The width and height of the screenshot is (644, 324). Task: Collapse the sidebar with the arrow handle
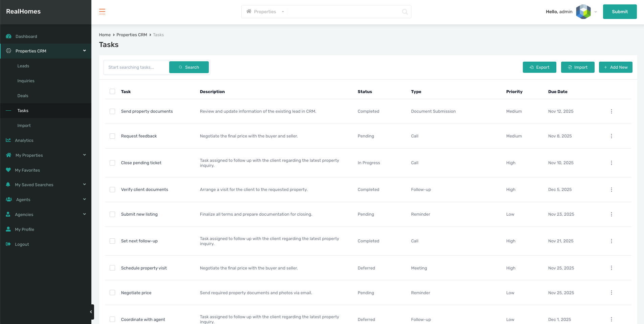91,312
